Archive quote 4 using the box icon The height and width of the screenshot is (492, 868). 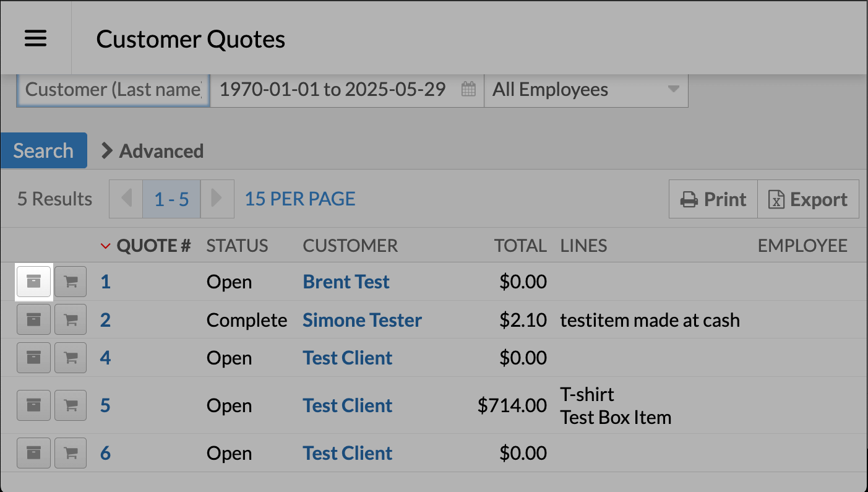(x=33, y=358)
